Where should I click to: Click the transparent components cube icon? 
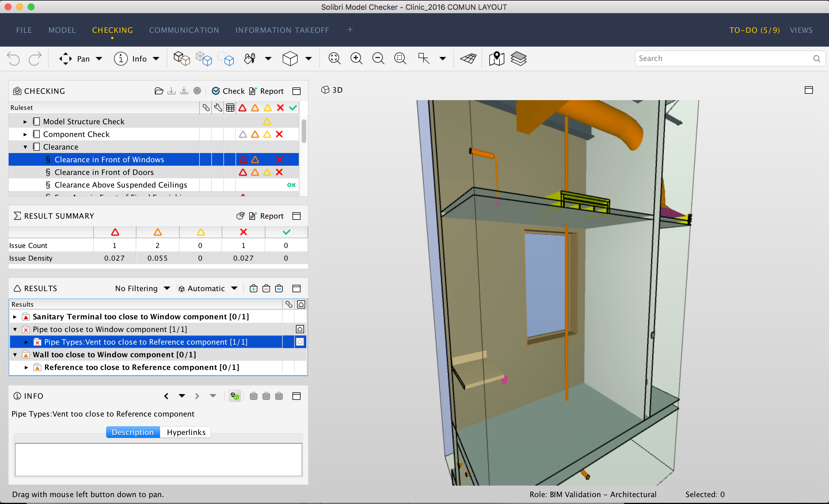tap(204, 58)
